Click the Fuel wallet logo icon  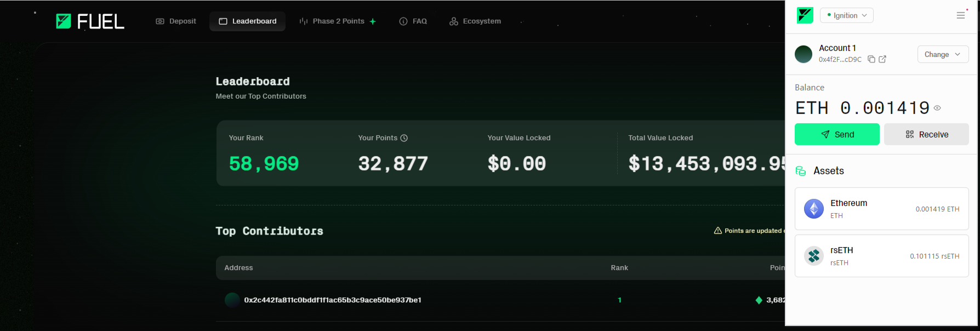(x=805, y=15)
